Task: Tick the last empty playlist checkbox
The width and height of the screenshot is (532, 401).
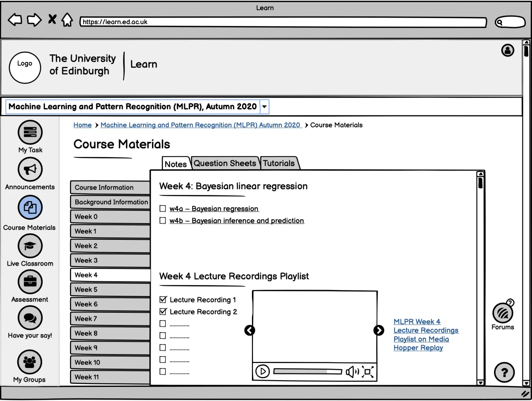Action: click(x=163, y=372)
